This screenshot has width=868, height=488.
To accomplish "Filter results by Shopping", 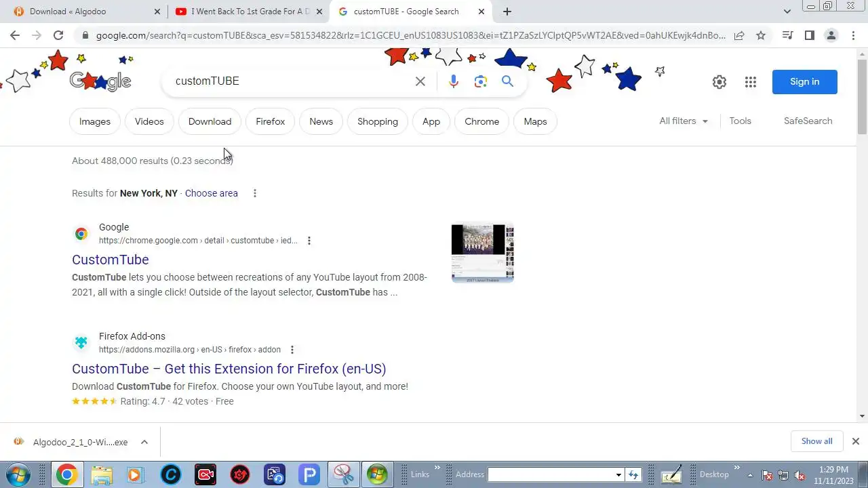I will pos(378,121).
